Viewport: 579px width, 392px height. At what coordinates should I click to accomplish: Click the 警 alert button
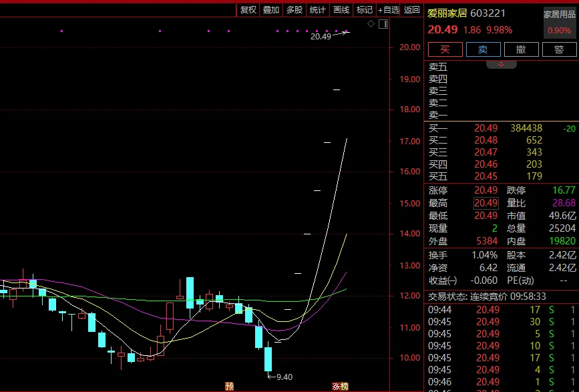click(560, 49)
